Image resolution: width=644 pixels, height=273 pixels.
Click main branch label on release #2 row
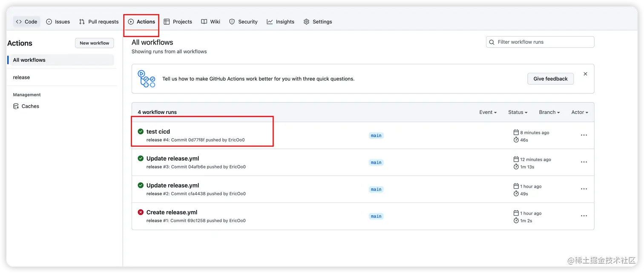tap(376, 189)
